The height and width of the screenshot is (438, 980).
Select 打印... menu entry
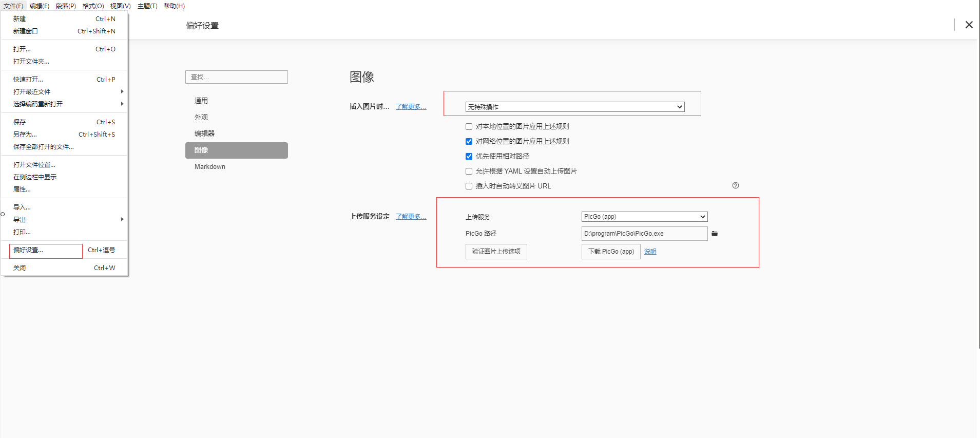[x=65, y=232]
